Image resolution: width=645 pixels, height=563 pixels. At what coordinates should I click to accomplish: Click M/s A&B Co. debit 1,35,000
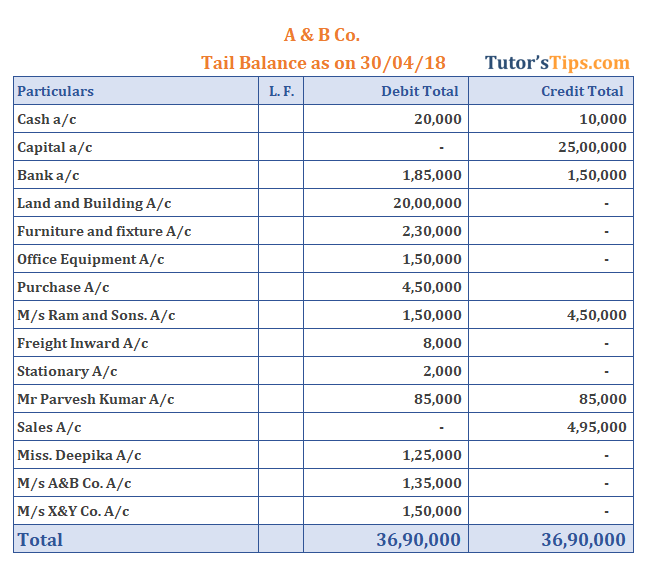tap(432, 483)
